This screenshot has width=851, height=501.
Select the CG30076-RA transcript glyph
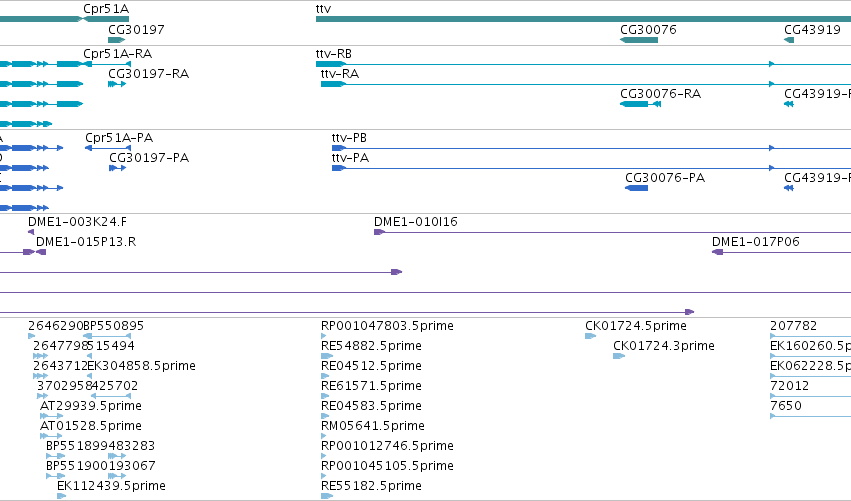(x=640, y=104)
